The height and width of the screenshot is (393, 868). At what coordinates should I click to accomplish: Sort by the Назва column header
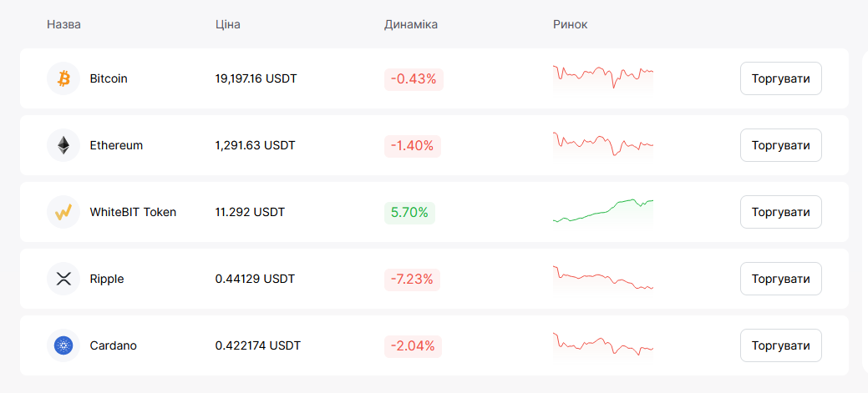(64, 24)
